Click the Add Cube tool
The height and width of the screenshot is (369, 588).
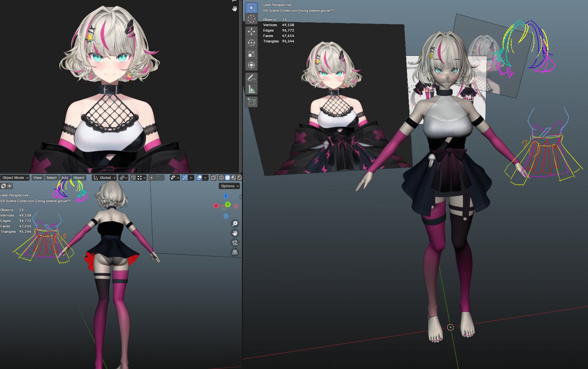pos(251,102)
